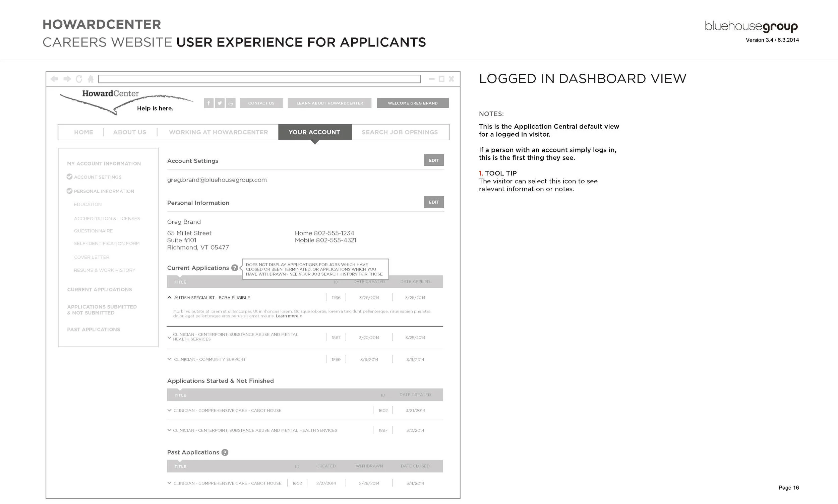
Task: Open the Current Applications tooltip icon
Action: (235, 268)
